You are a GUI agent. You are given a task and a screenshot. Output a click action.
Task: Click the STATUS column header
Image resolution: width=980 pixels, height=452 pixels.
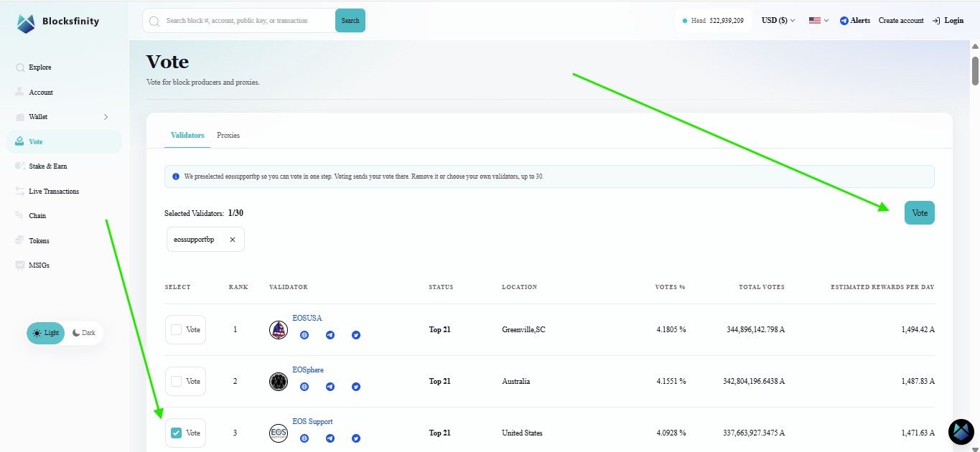[441, 287]
